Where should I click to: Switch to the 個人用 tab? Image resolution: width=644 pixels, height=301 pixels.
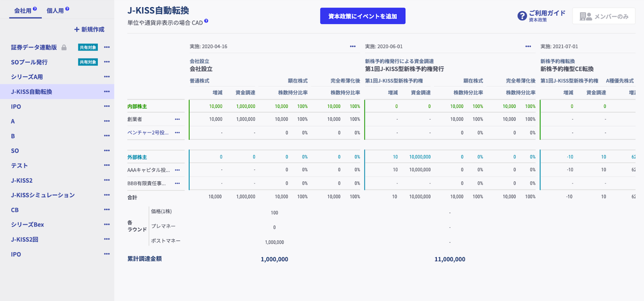55,10
